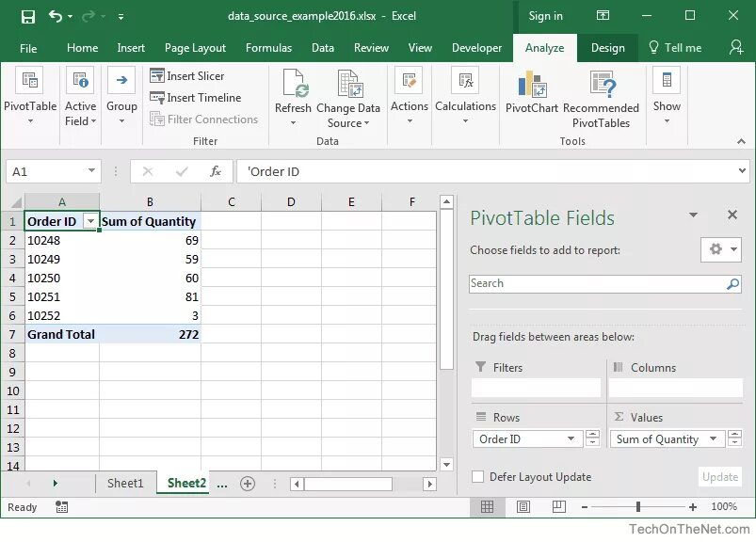Open the Name Box dropdown
Viewport: 756px width, 542px height.
pos(91,170)
